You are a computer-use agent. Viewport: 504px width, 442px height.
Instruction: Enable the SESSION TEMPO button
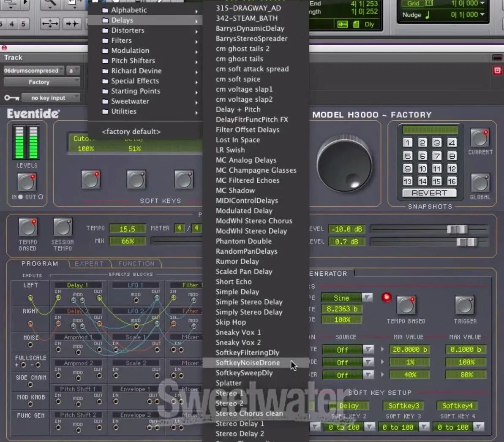click(63, 228)
